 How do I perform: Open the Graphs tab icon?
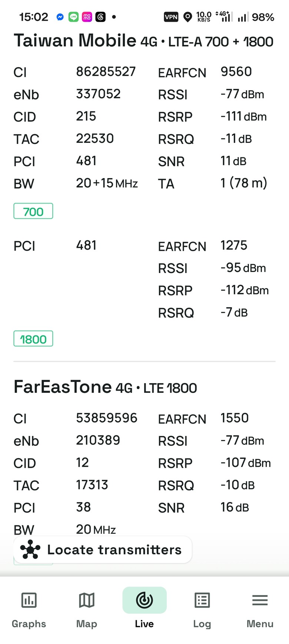29,600
